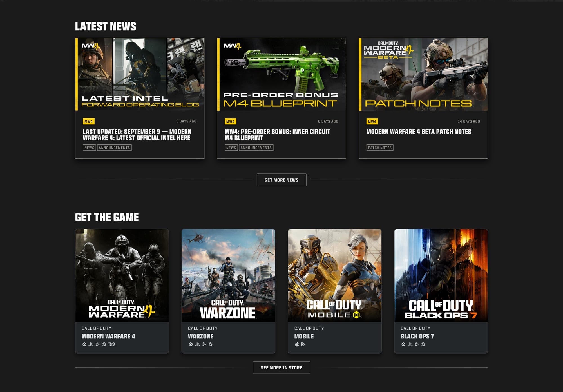Open the News tag on the M4 Blueprint article

(231, 148)
